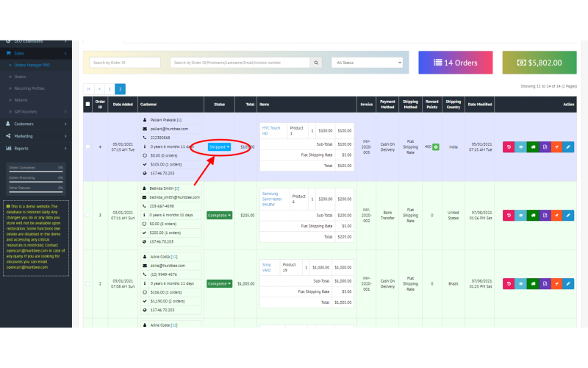This screenshot has height=368, width=588.
Task: Click the green truck icon for order 2
Action: (532, 283)
